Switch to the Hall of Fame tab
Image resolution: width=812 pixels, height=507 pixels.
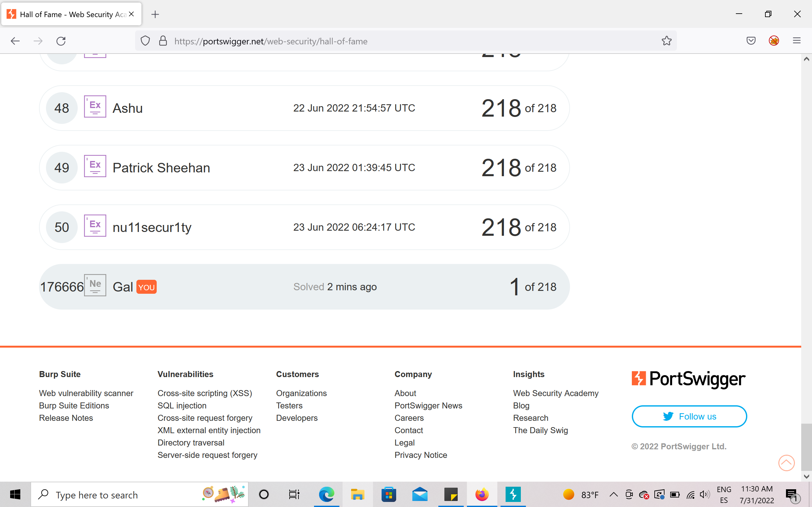coord(67,14)
